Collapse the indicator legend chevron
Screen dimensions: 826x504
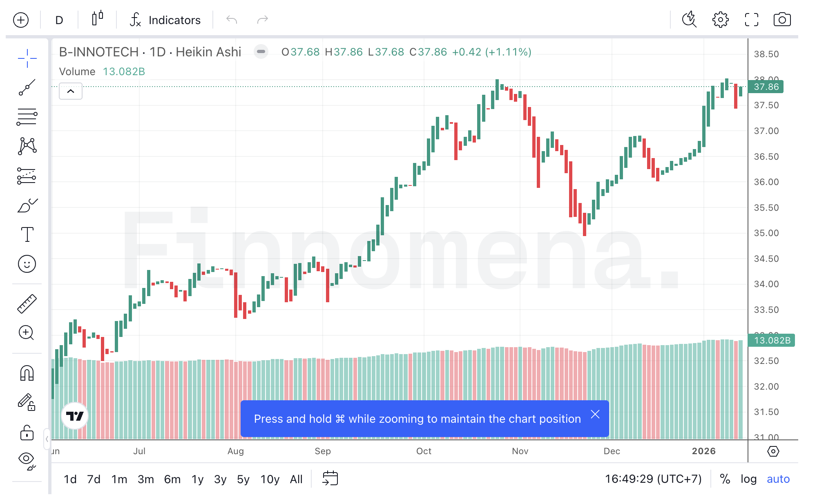click(x=71, y=91)
